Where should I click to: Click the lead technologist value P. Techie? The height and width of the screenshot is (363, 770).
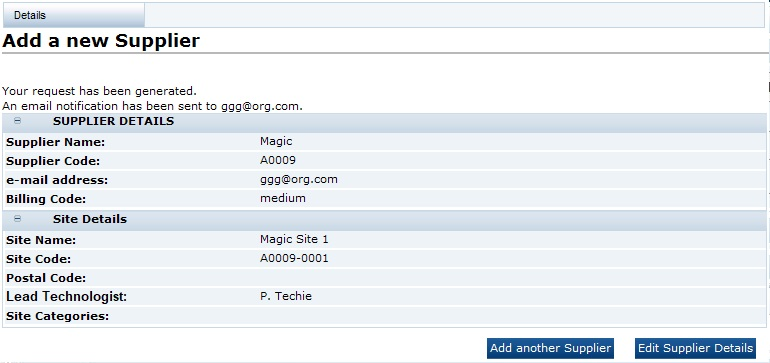[286, 296]
